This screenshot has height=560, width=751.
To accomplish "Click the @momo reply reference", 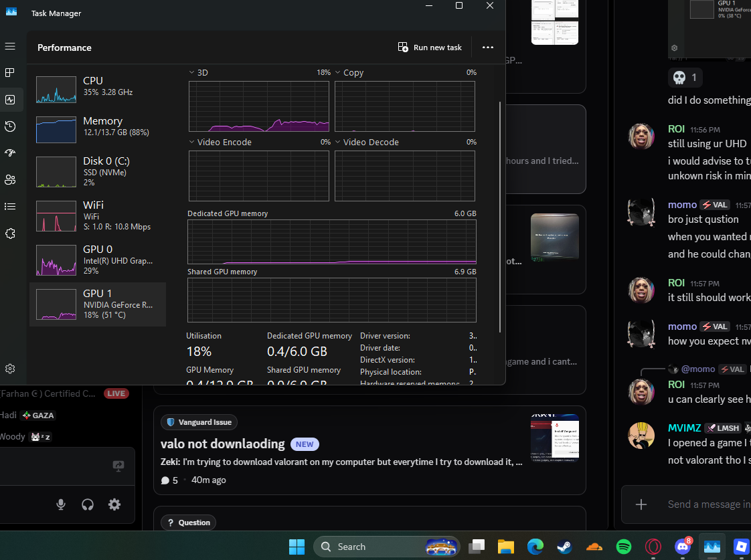I will (x=698, y=369).
